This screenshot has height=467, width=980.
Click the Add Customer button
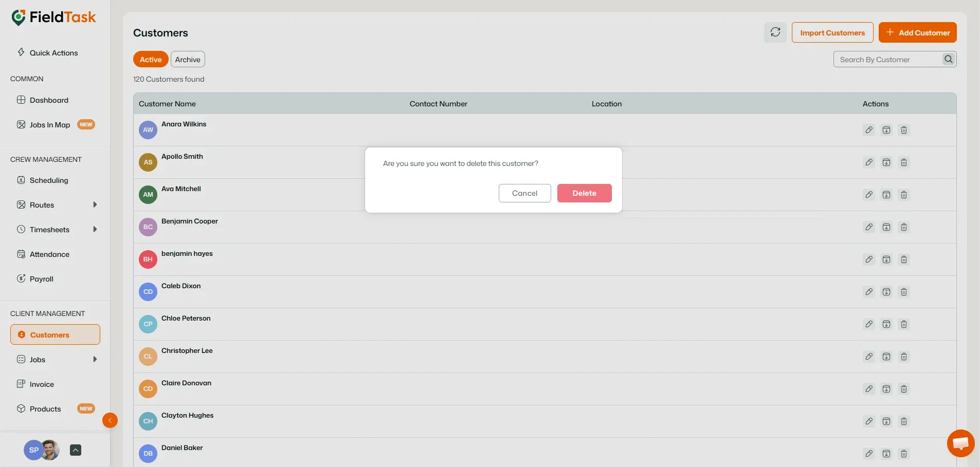pyautogui.click(x=917, y=32)
